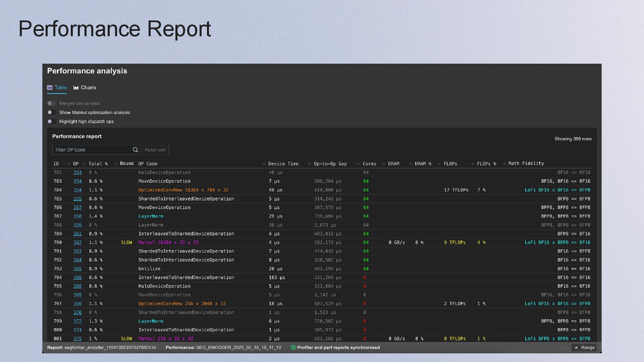Sort by the FLOPs column header
The width and height of the screenshot is (644, 362).
click(450, 164)
